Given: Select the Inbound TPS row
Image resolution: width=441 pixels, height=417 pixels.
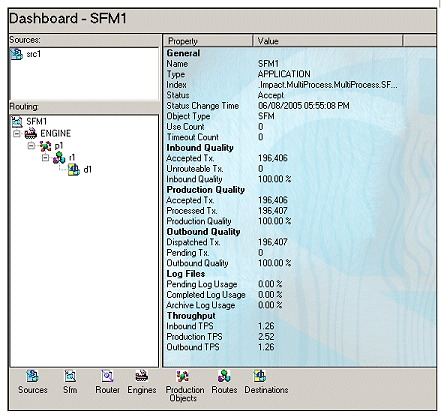Looking at the screenshot, I should [300, 326].
